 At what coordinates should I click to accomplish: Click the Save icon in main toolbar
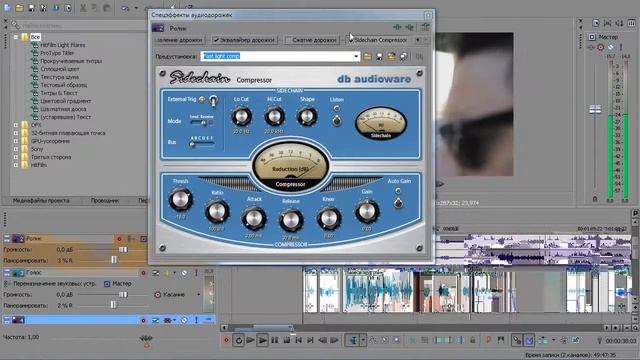pos(31,8)
